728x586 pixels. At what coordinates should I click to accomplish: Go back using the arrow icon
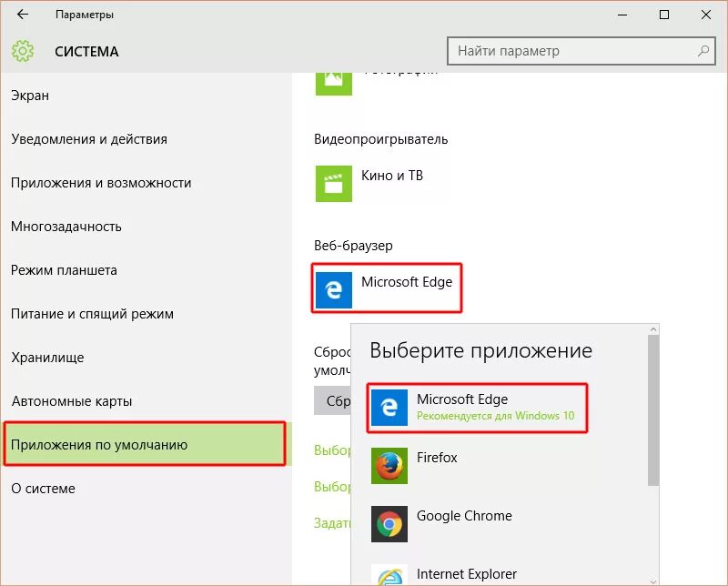[22, 15]
